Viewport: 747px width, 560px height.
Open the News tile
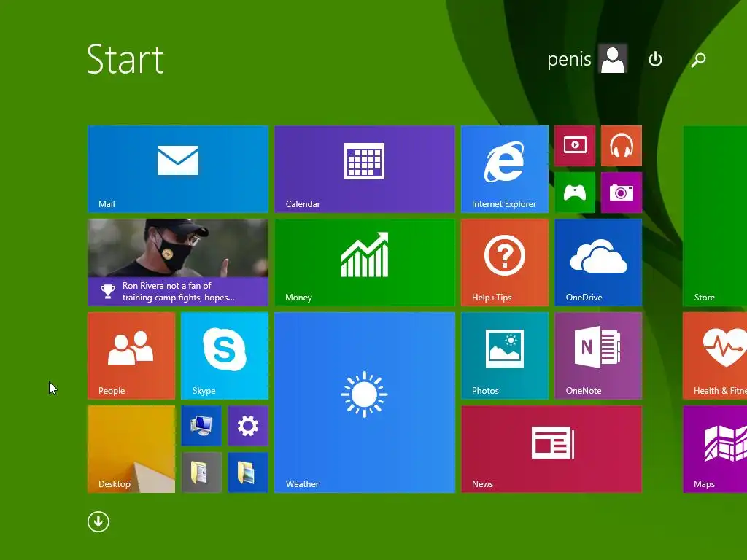pos(551,449)
